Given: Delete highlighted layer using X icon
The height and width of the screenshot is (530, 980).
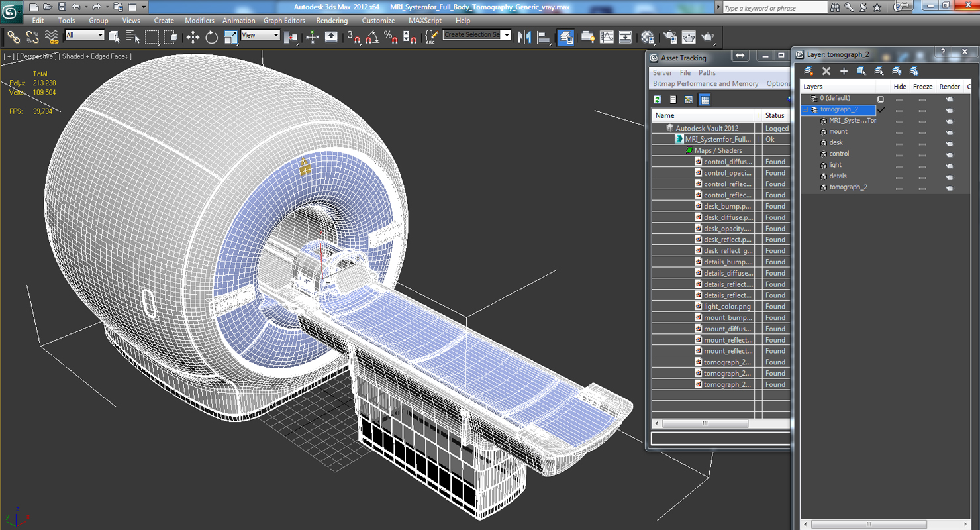Looking at the screenshot, I should [x=826, y=71].
